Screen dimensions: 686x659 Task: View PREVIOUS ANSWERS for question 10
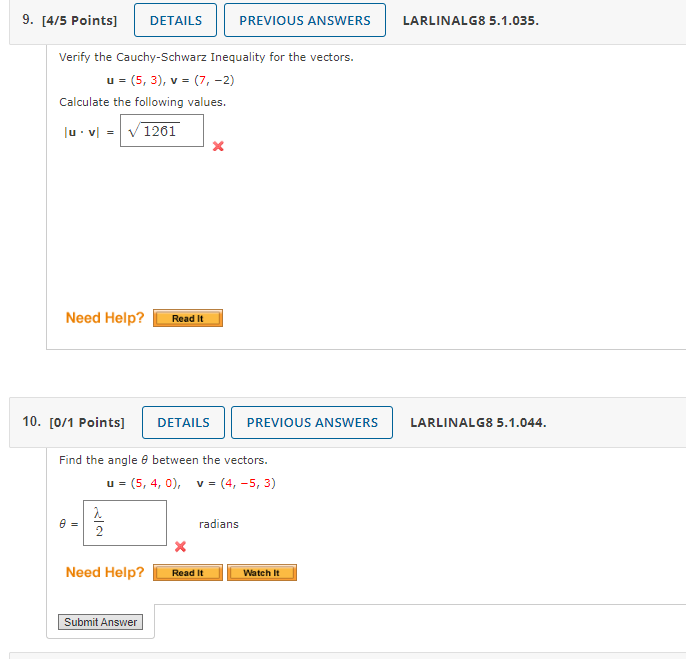point(312,422)
